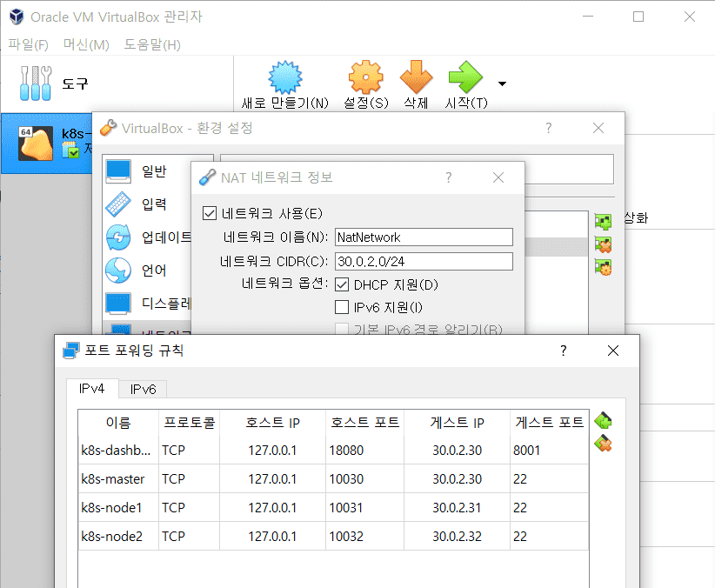Click the 프로토콜 column header
Image resolution: width=715 pixels, height=588 pixels.
(190, 423)
